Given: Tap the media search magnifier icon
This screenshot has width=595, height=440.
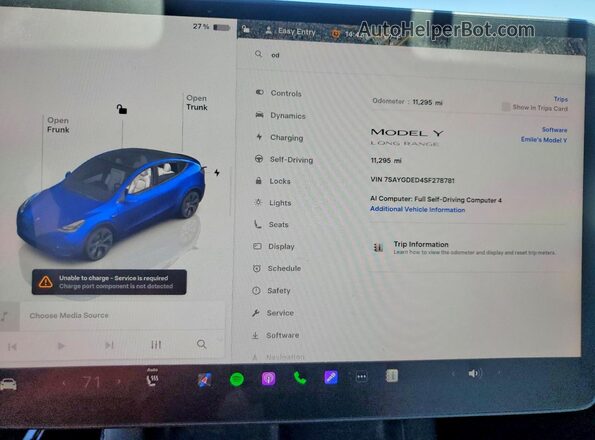Looking at the screenshot, I should click(201, 344).
